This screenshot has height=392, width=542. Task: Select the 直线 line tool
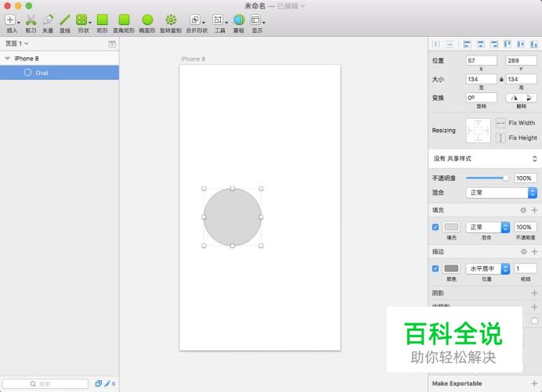pos(65,20)
